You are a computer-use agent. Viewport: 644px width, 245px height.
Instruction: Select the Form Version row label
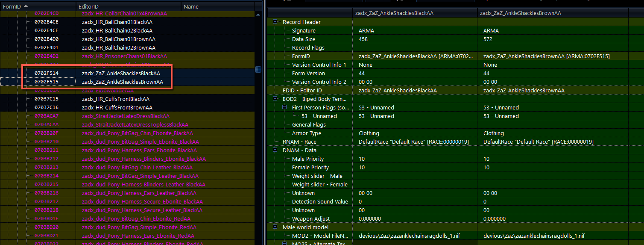pyautogui.click(x=308, y=73)
